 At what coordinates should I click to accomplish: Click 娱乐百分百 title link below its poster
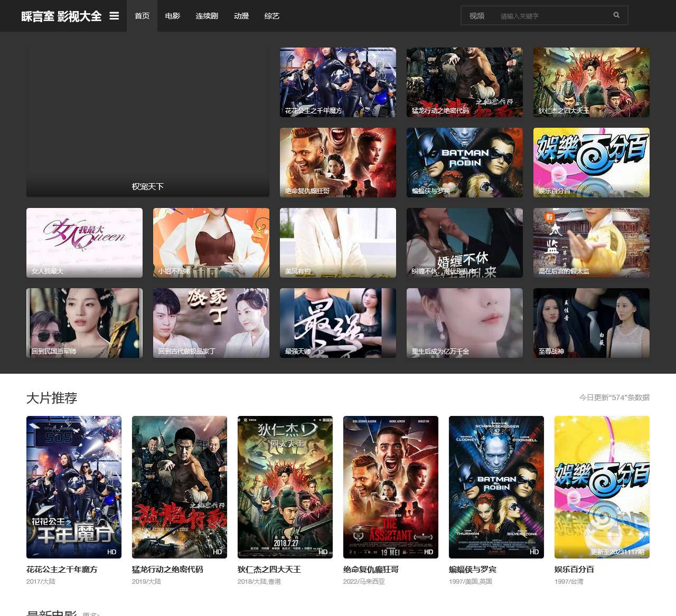tap(574, 570)
